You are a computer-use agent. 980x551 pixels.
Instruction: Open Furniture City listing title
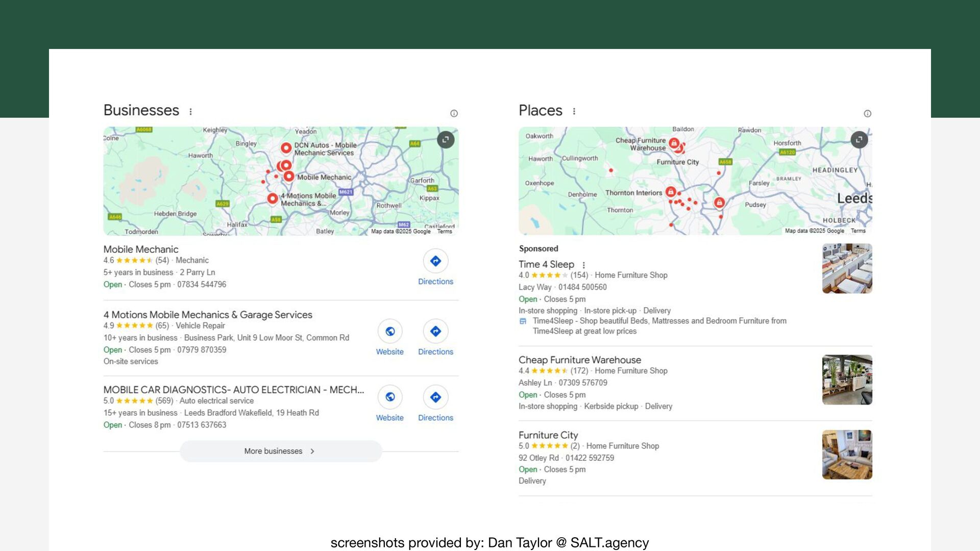point(548,435)
